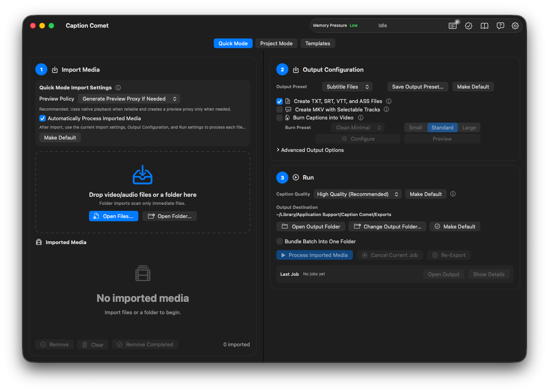
Task: Open the book documentation icon in toolbar
Action: coord(484,26)
